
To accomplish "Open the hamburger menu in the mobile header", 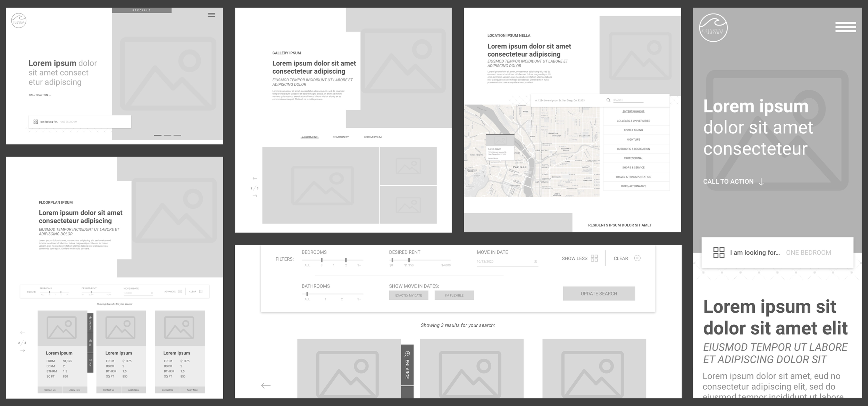I will click(845, 27).
